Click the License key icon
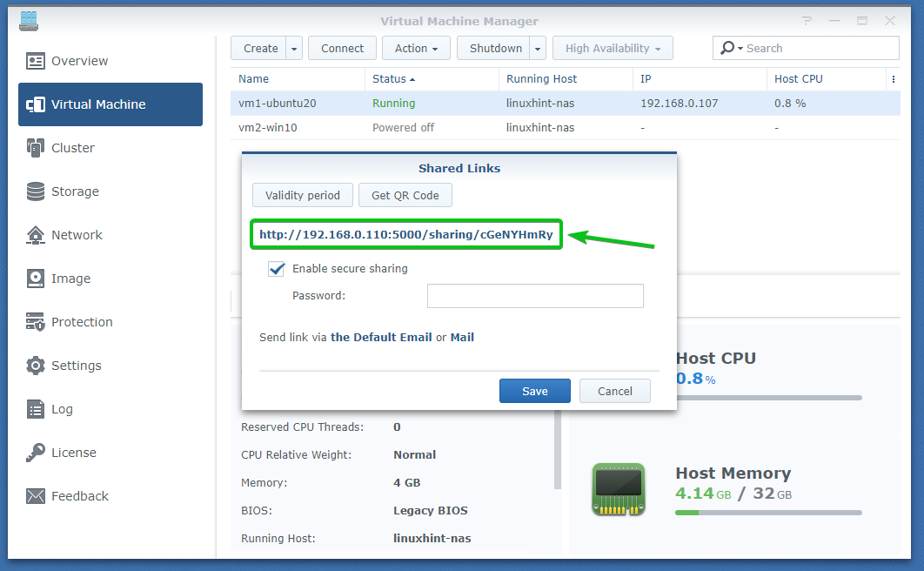The height and width of the screenshot is (571, 924). 36,453
